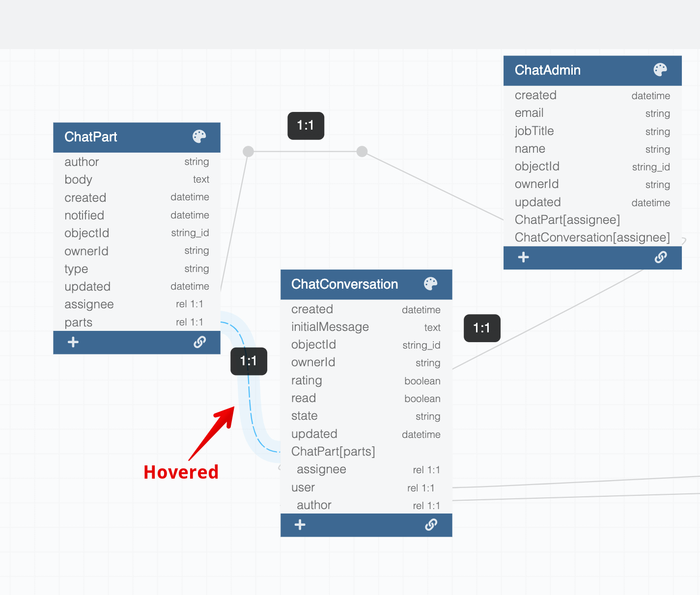This screenshot has width=700, height=595.
Task: Select the ChatPart table header
Action: coord(118,137)
